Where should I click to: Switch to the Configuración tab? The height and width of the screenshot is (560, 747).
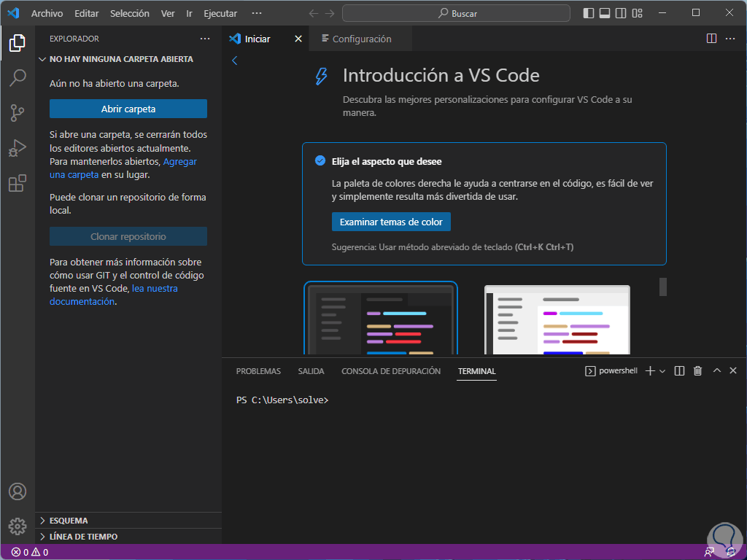click(362, 39)
